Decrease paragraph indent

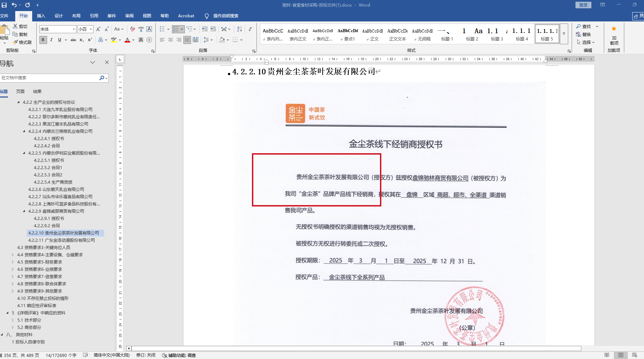(x=205, y=29)
